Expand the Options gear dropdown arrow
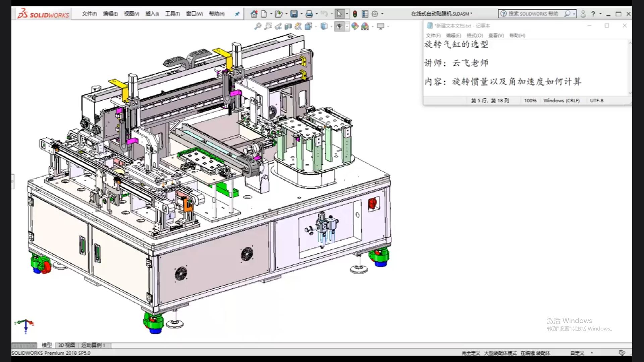The height and width of the screenshot is (362, 644). coord(382,14)
